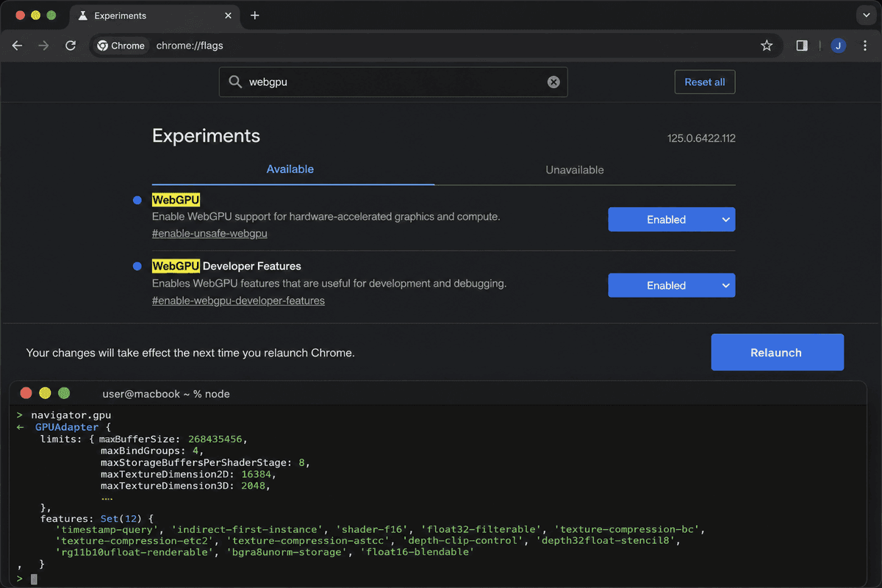The image size is (882, 588).
Task: Close the terminal window with red button
Action: pos(26,393)
